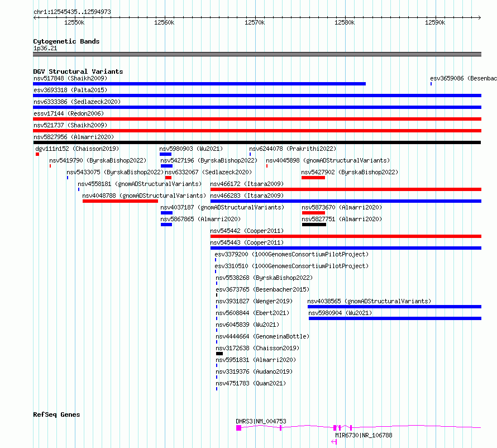
Task: Click the nsv3931827 (Wenger2019) label
Action: pos(254,301)
